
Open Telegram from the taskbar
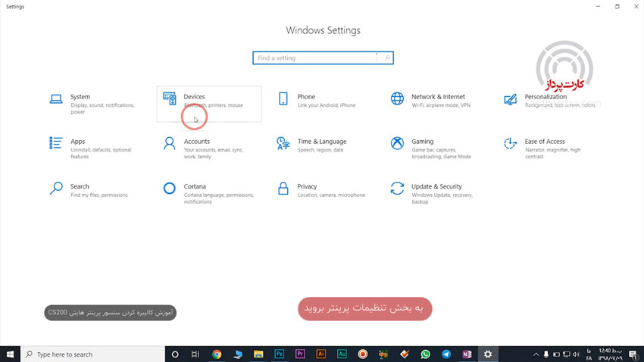(446, 354)
